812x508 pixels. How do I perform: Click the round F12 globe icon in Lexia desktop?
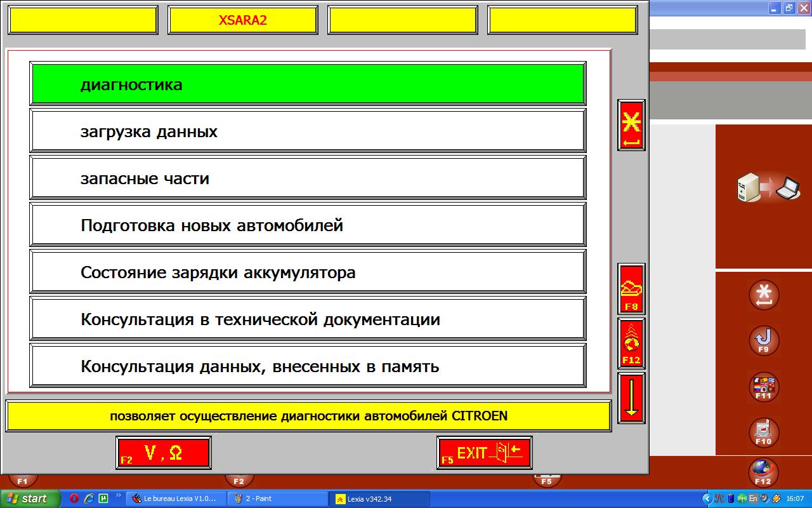pos(764,473)
